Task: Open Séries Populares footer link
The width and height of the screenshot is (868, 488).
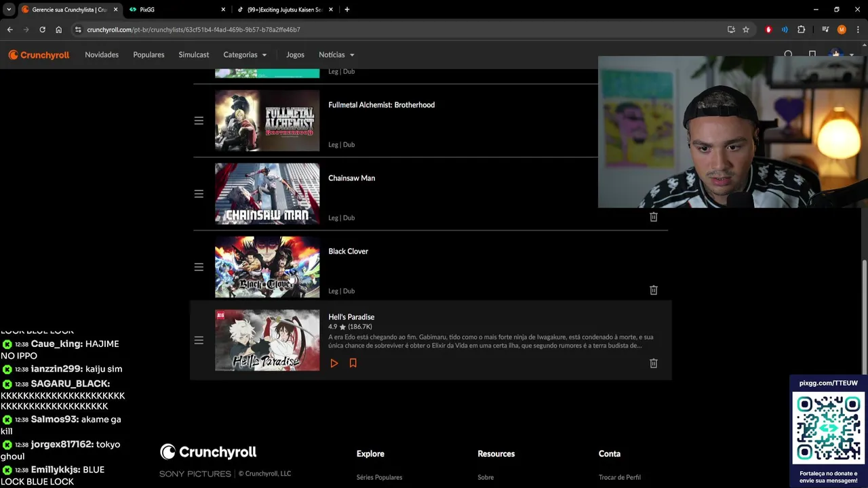Action: point(379,477)
